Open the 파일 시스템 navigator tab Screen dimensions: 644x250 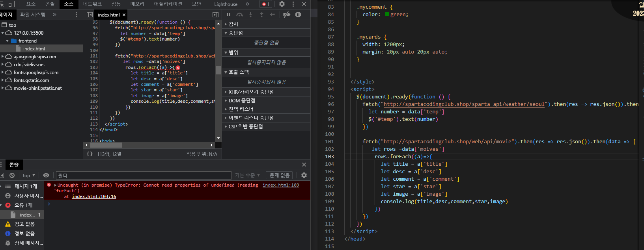pyautogui.click(x=33, y=15)
